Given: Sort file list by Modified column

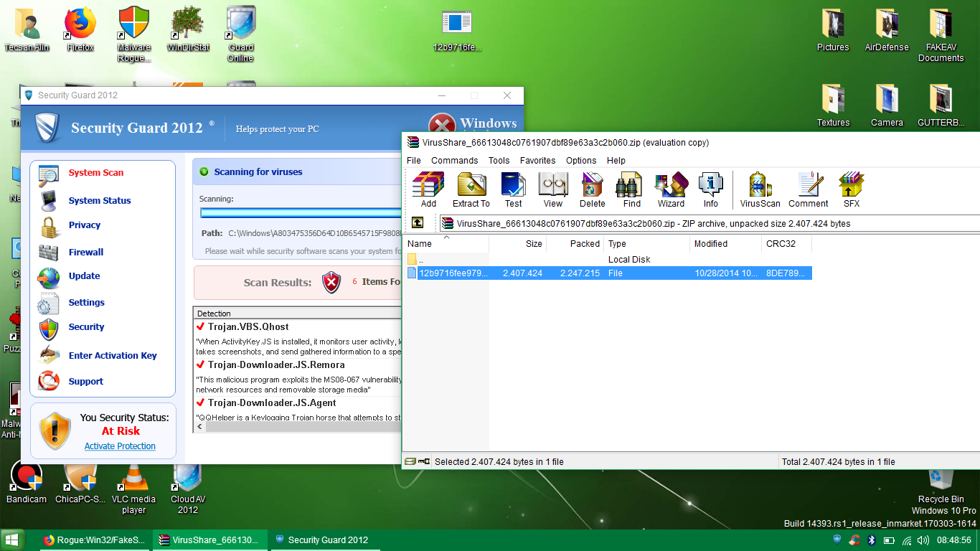Looking at the screenshot, I should pos(725,244).
